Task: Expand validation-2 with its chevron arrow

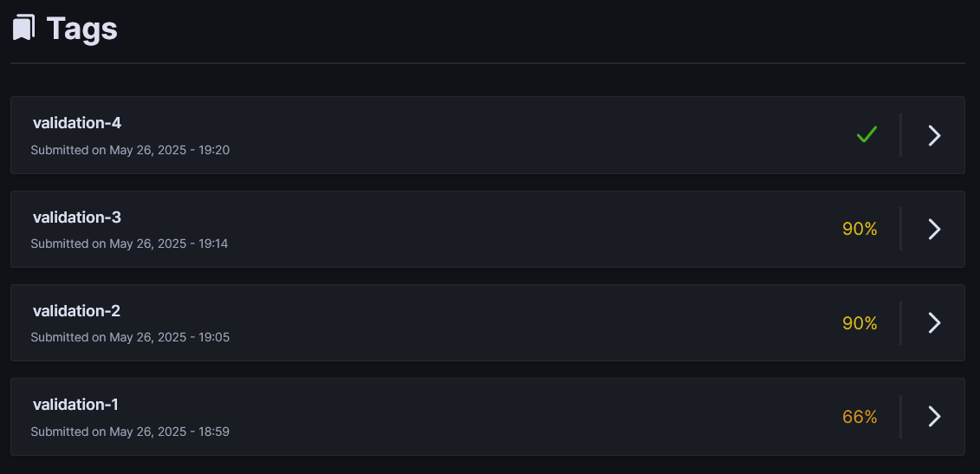Action: pyautogui.click(x=934, y=322)
